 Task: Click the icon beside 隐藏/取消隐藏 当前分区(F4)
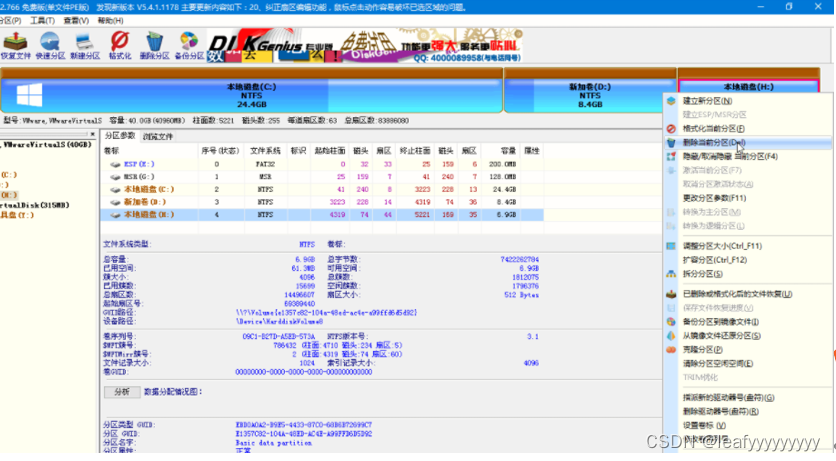coord(671,156)
